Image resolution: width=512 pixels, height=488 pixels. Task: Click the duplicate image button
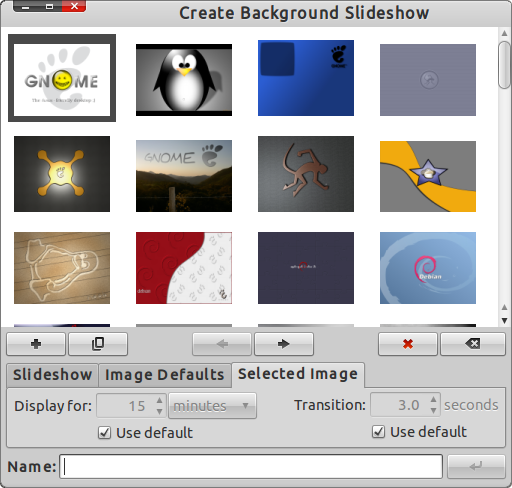[x=98, y=344]
